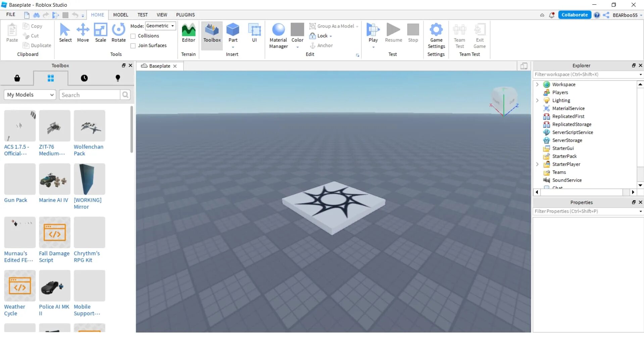Expand the Workspace tree node

(x=537, y=84)
